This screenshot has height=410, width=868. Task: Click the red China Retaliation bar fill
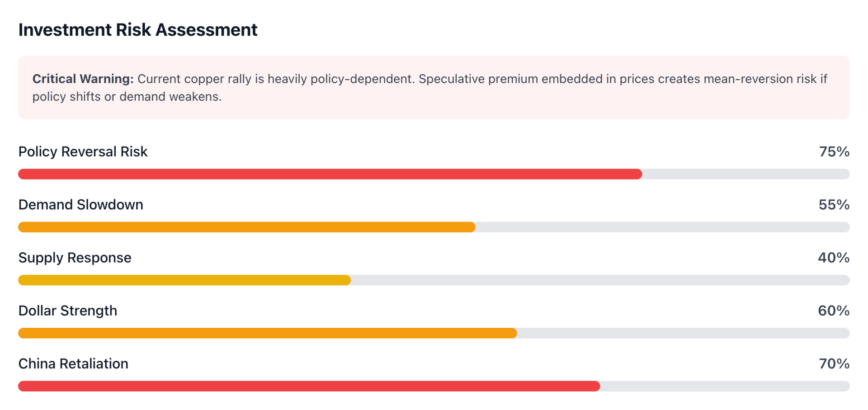pos(309,386)
